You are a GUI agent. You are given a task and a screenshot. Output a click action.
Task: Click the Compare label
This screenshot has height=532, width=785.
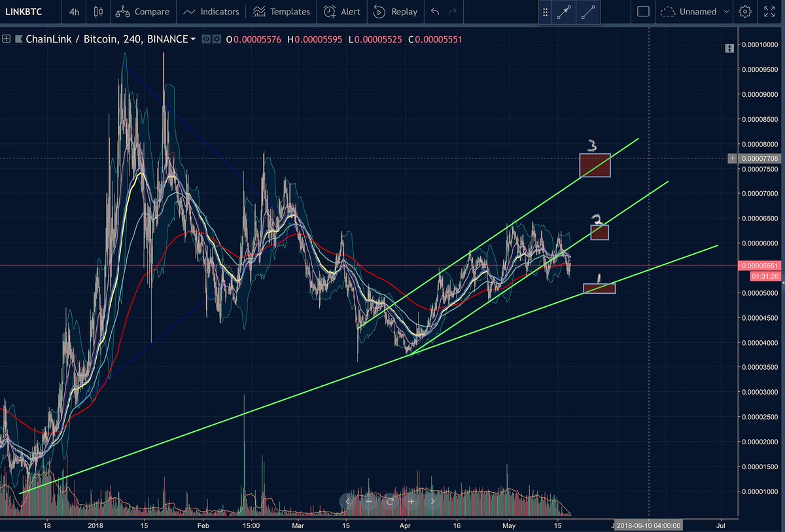point(152,12)
